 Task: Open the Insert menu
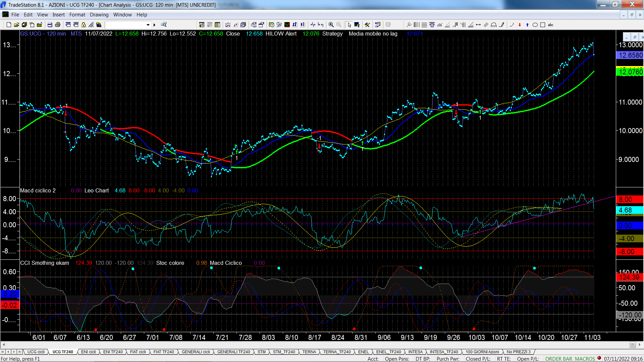(58, 15)
